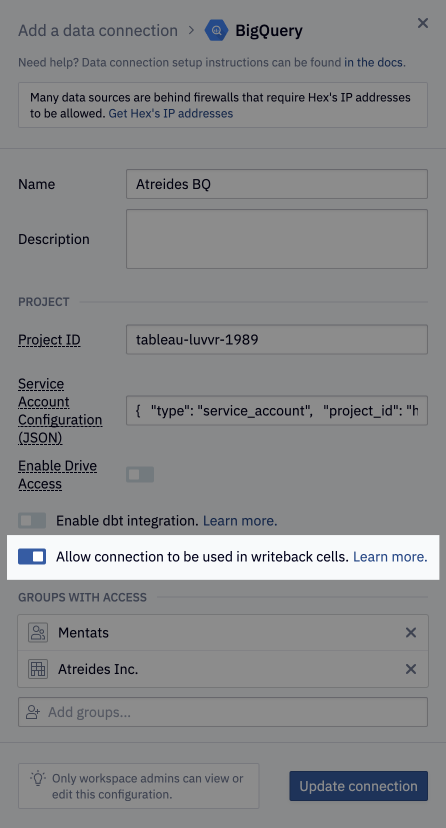Open dbt integration Learn more link
446x828 pixels.
(x=240, y=521)
